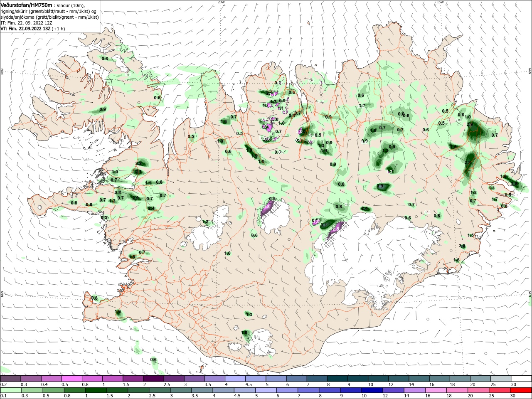532x399 pixels.
Task: Click the 1.5 value east of Vatnajökull
Action: (x=470, y=236)
